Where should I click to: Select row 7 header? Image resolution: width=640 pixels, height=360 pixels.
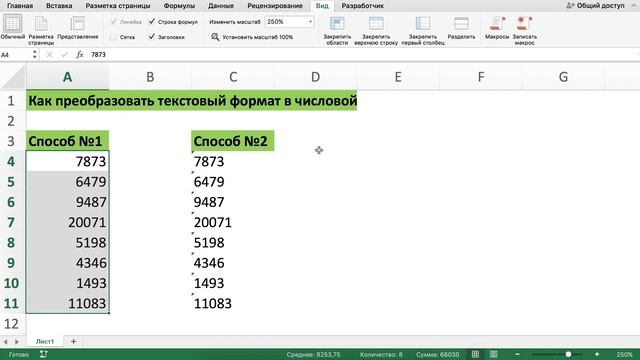click(x=11, y=222)
